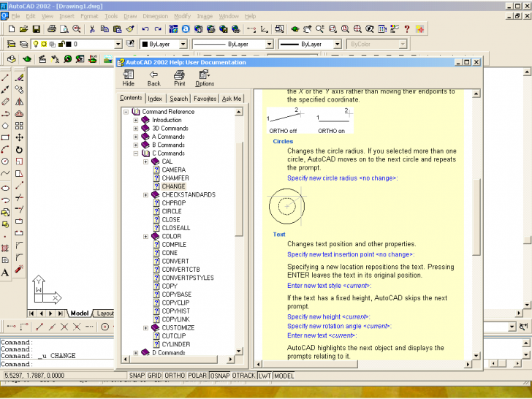Image resolution: width=532 pixels, height=399 pixels.
Task: Open a file with the Open icon
Action: pos(23,29)
